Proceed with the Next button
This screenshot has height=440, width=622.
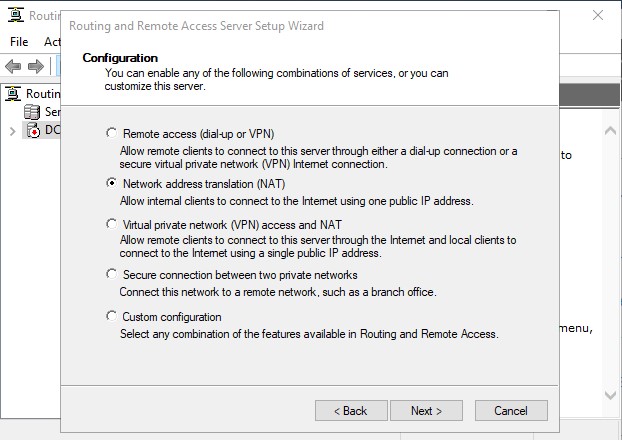(x=426, y=411)
